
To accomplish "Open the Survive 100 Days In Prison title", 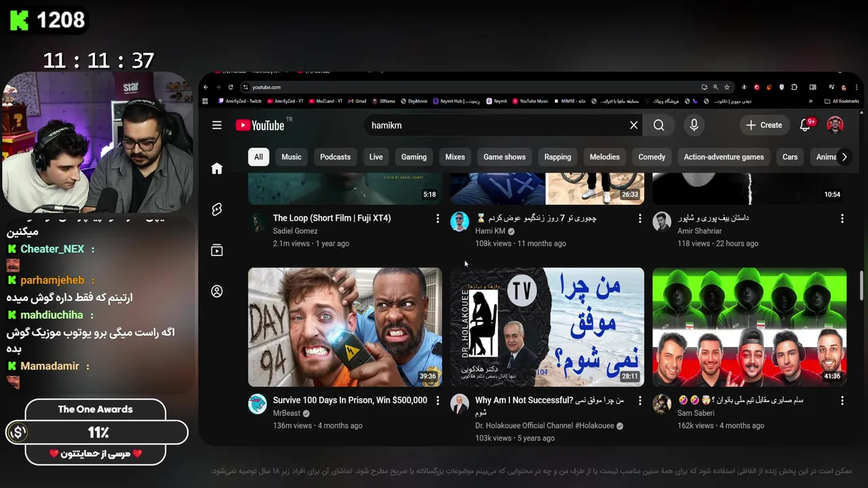I will tap(350, 401).
